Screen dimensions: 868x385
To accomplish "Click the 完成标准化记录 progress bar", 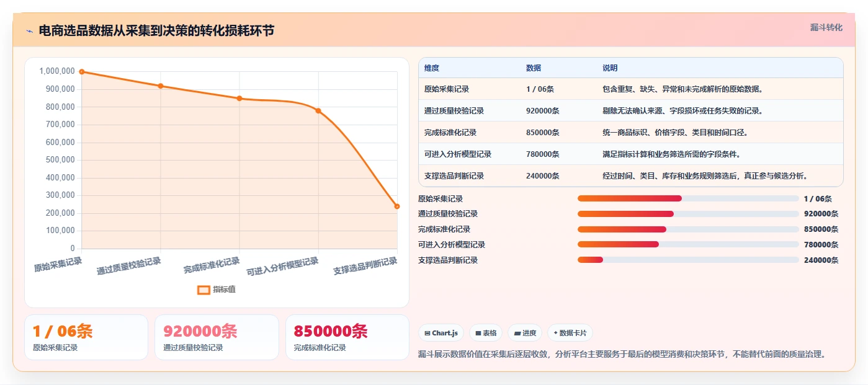I will click(688, 229).
